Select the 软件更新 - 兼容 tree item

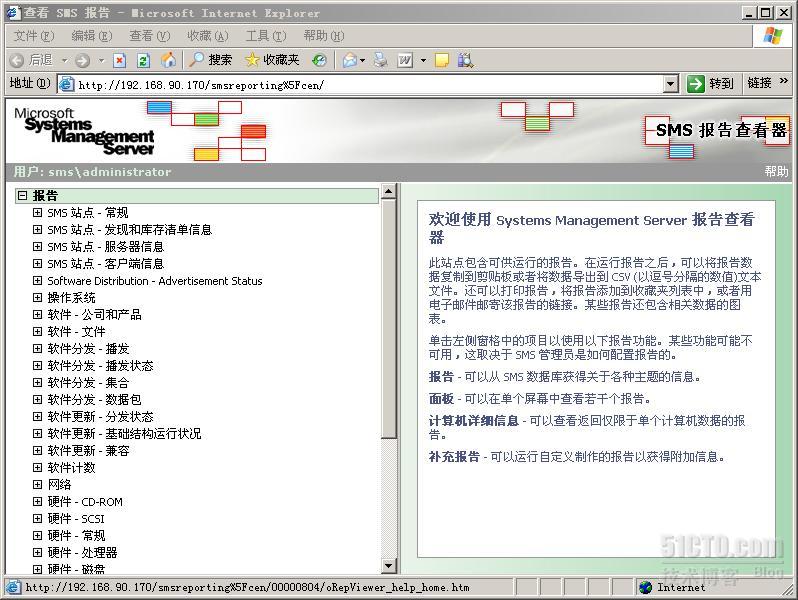88,450
